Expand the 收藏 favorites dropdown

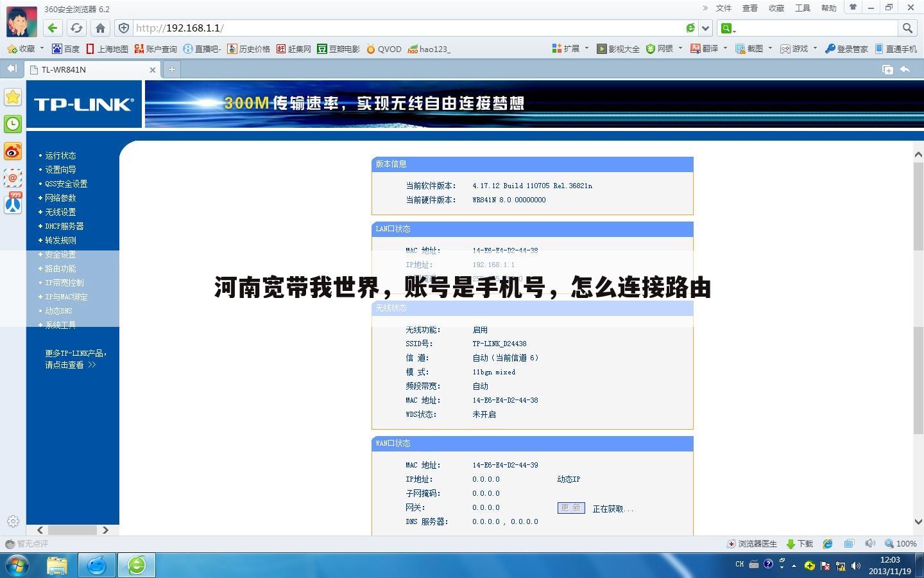pos(42,48)
